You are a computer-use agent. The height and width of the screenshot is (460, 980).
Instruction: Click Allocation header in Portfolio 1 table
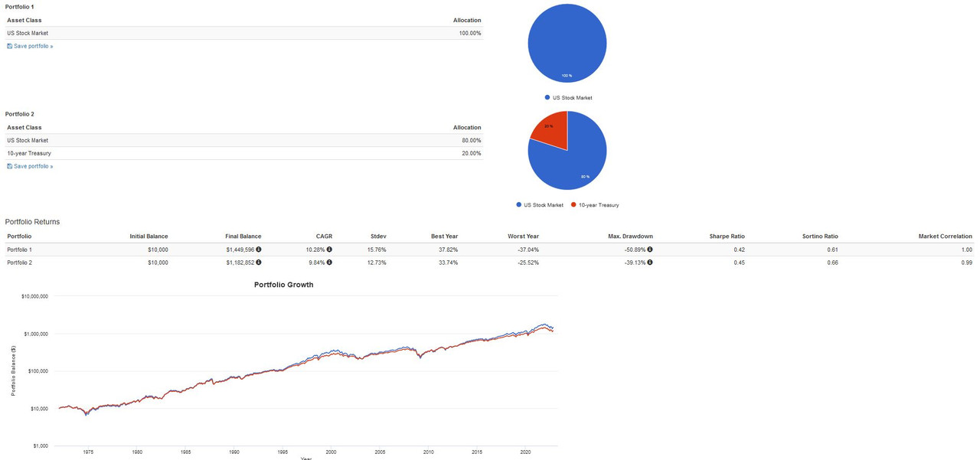[x=467, y=20]
